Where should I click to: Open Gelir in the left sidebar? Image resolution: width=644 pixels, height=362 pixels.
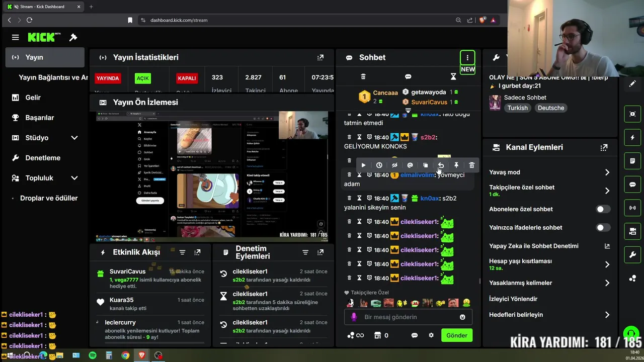(45, 98)
